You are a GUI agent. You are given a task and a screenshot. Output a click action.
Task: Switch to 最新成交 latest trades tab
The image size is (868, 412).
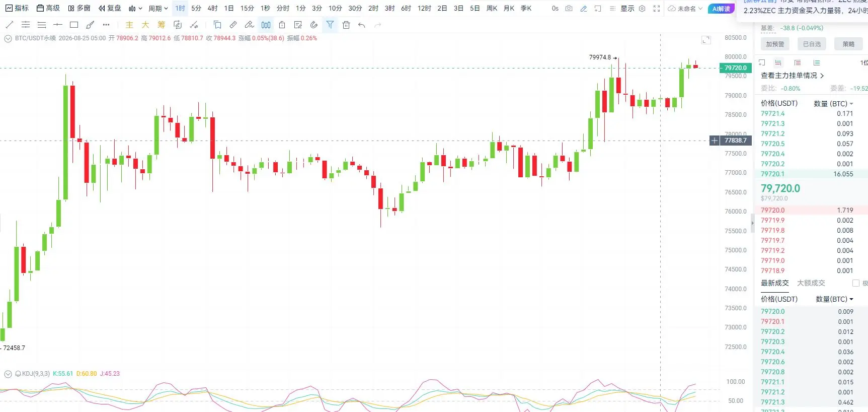pyautogui.click(x=775, y=283)
